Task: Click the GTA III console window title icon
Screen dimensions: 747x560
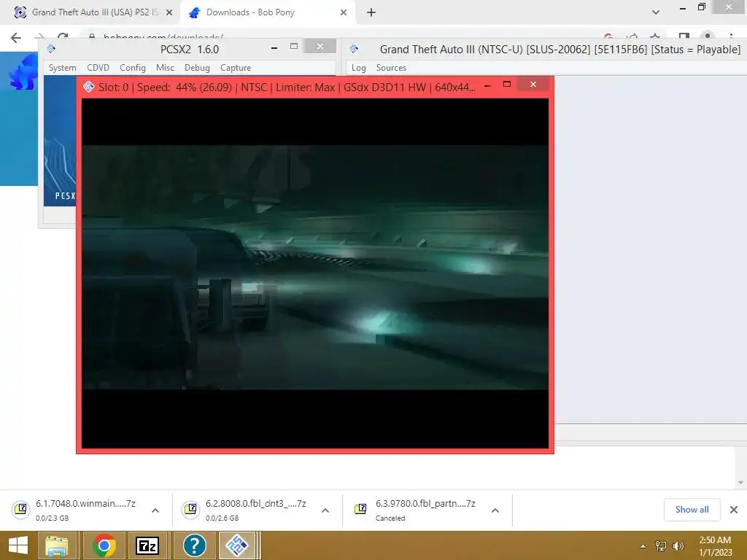Action: point(354,49)
